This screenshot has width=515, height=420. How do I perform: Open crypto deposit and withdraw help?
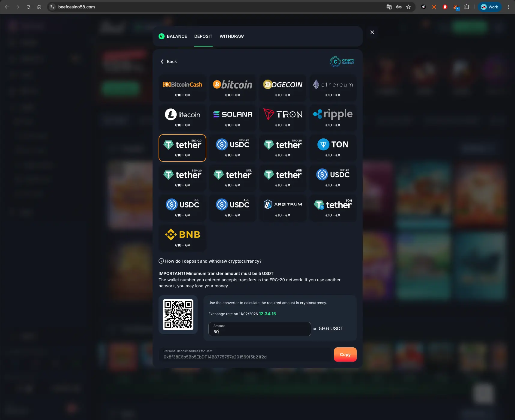point(210,261)
